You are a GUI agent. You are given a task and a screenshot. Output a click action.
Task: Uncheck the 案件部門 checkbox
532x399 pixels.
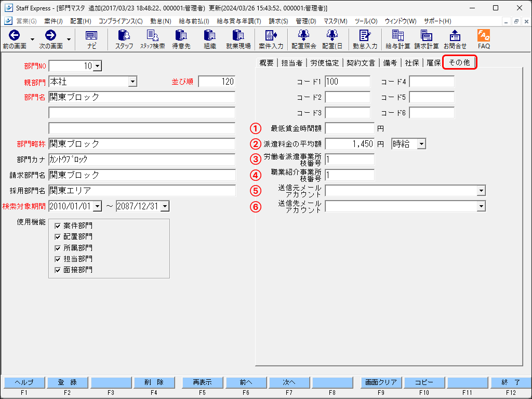click(58, 226)
